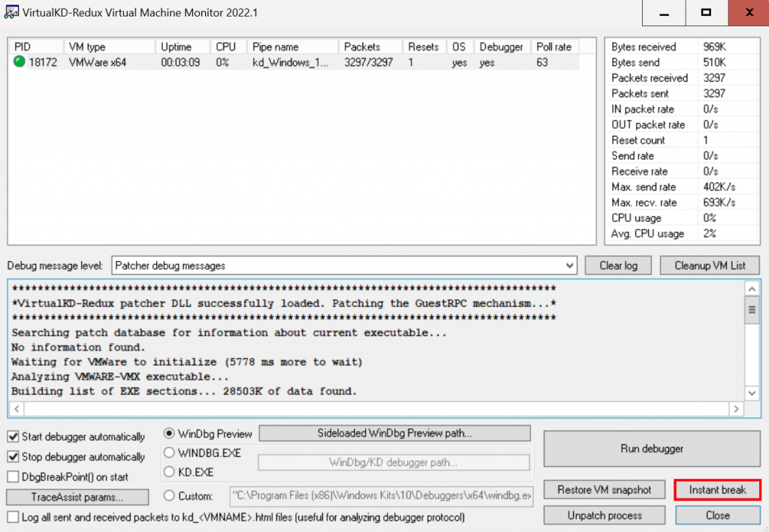
Task: Click the 3297/3297 packets cell
Action: [x=368, y=62]
